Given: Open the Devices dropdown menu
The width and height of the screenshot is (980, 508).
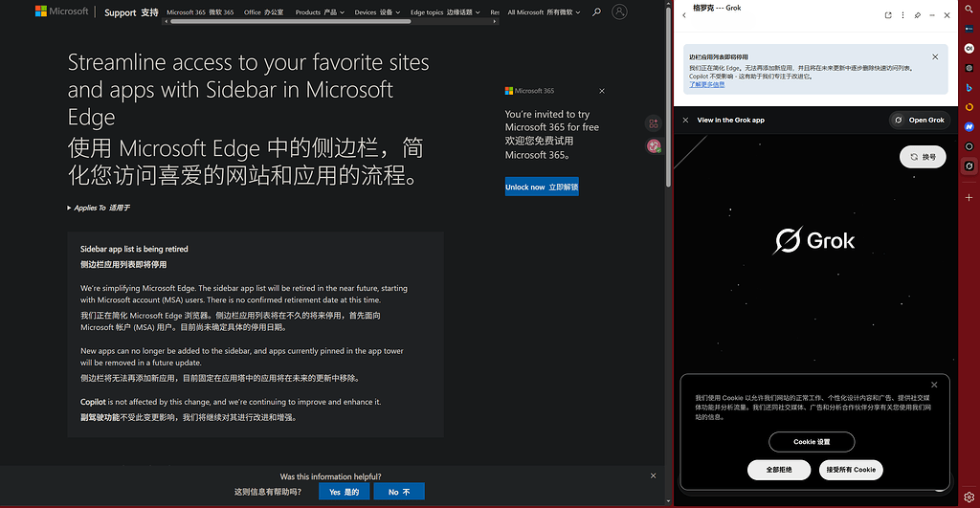Looking at the screenshot, I should 377,12.
